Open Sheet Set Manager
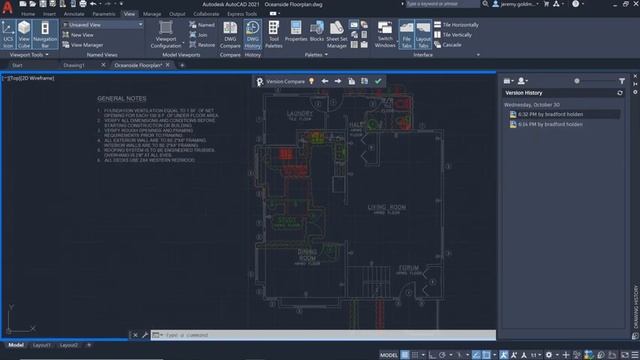Screen dimensions: 640x360 337,35
